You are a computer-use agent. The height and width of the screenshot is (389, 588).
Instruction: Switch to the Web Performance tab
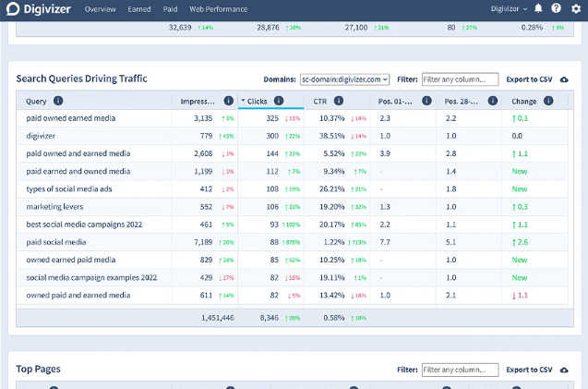pyautogui.click(x=218, y=9)
